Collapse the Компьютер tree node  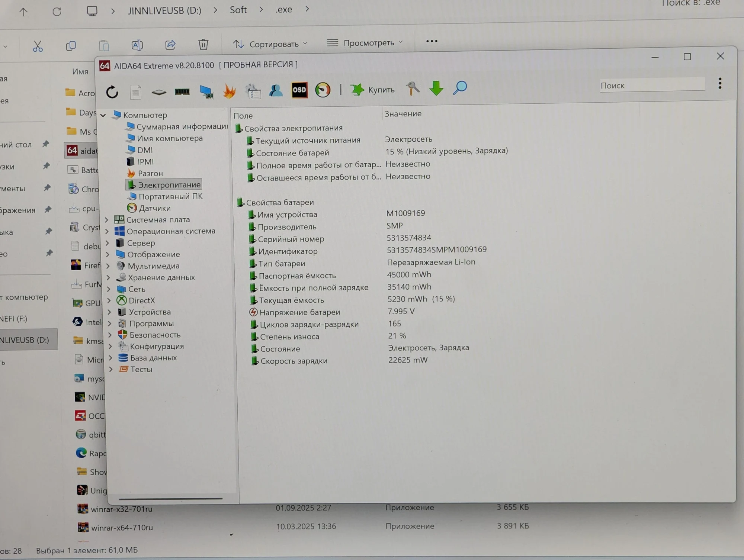click(x=103, y=115)
